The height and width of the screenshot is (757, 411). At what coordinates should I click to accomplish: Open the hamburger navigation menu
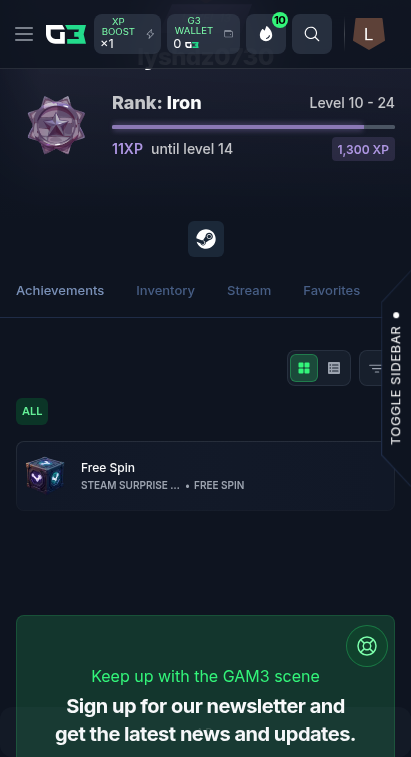(24, 34)
